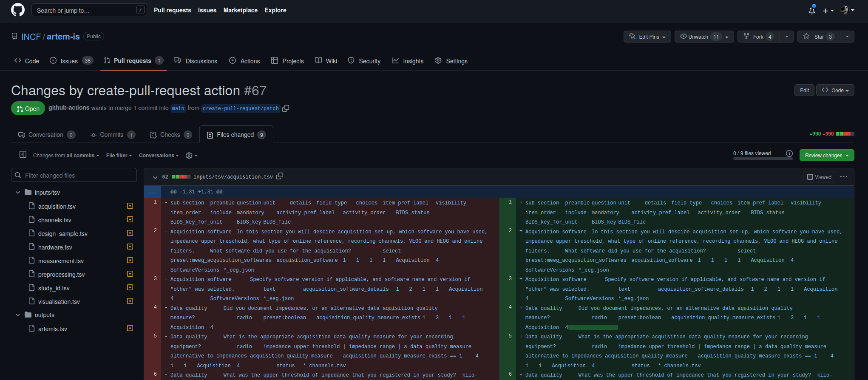Viewport: 868px width, 380px height.
Task: Select channels.tsv in the file tree
Action: tap(54, 220)
